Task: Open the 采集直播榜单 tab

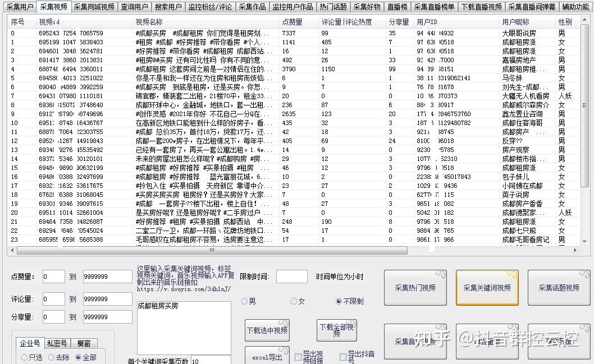Action: tap(434, 7)
